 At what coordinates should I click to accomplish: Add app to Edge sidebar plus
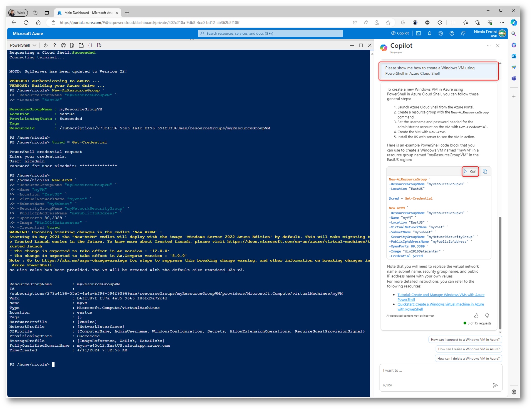click(514, 96)
